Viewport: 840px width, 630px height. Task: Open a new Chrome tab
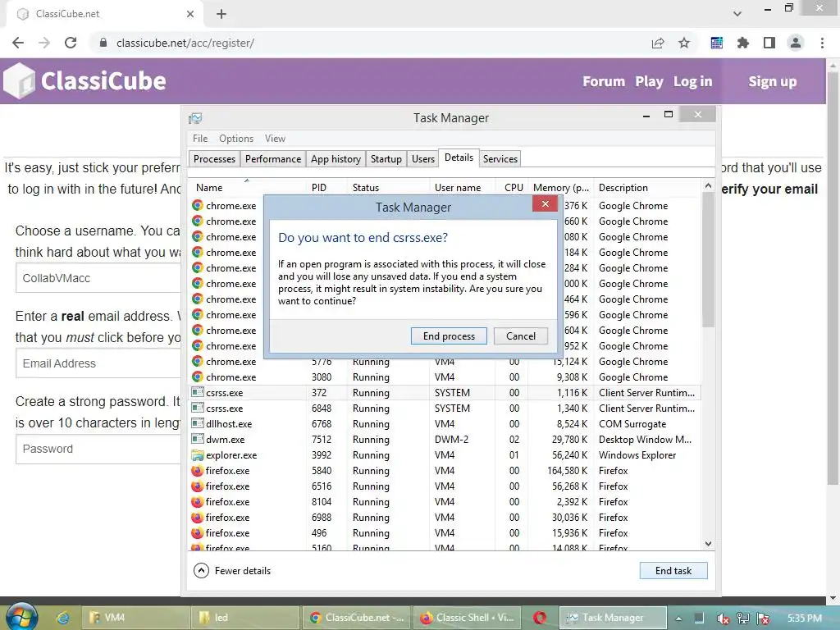221,14
